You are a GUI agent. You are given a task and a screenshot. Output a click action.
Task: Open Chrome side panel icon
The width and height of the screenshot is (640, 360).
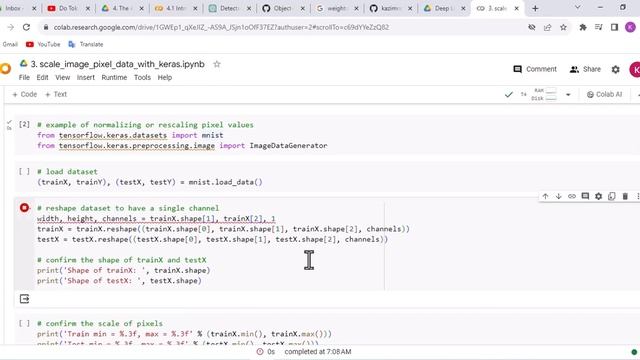[614, 27]
